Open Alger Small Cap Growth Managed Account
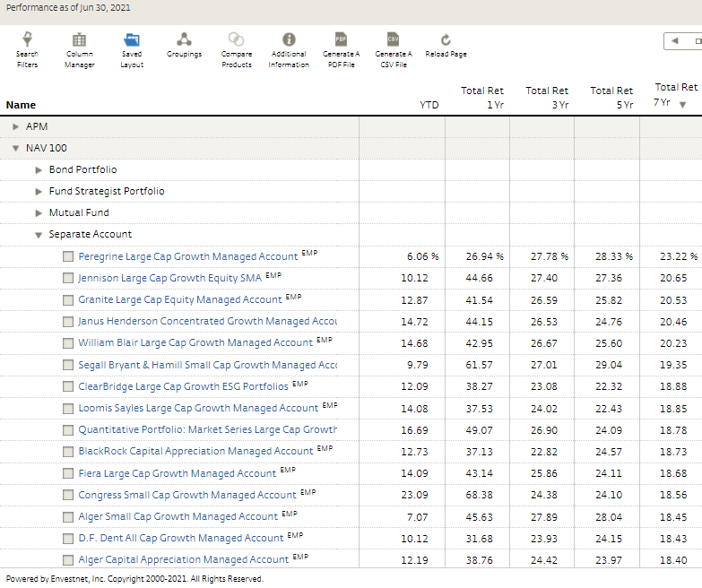The width and height of the screenshot is (702, 588). pyautogui.click(x=178, y=516)
